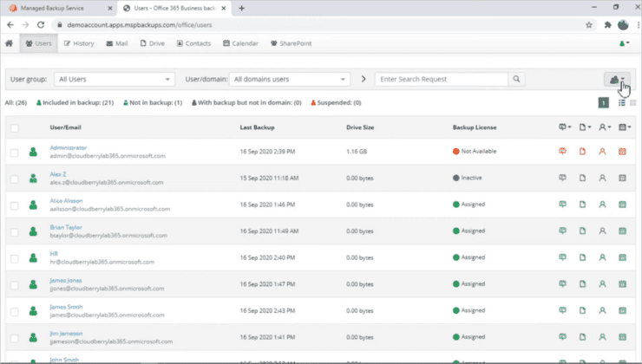Open the contacts backup column header dropdown
This screenshot has height=364, width=642.
coord(605,127)
